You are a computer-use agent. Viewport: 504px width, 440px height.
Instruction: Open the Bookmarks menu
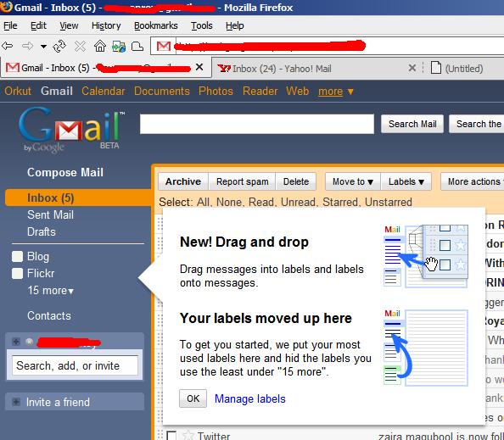coord(155,25)
